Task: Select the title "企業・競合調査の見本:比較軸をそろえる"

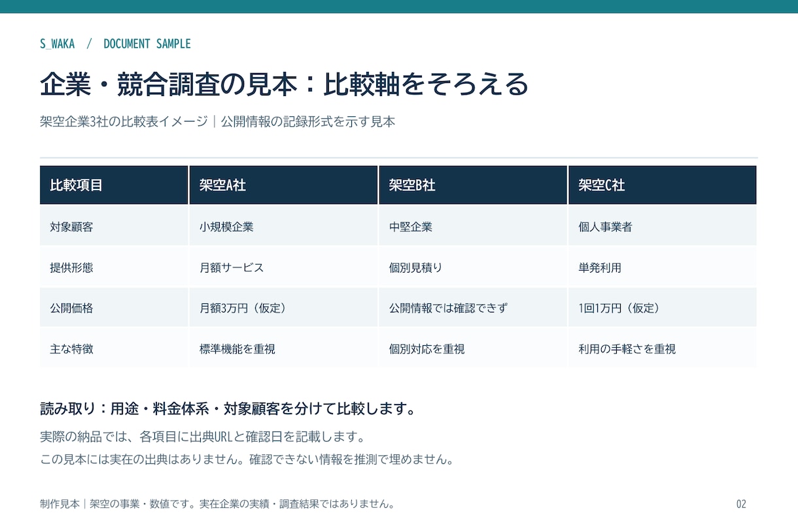Action: pos(284,84)
